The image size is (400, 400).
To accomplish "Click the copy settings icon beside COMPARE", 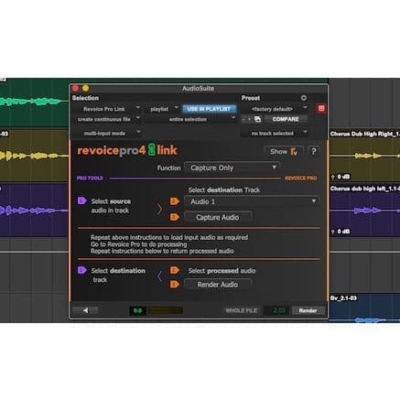I will tap(258, 119).
